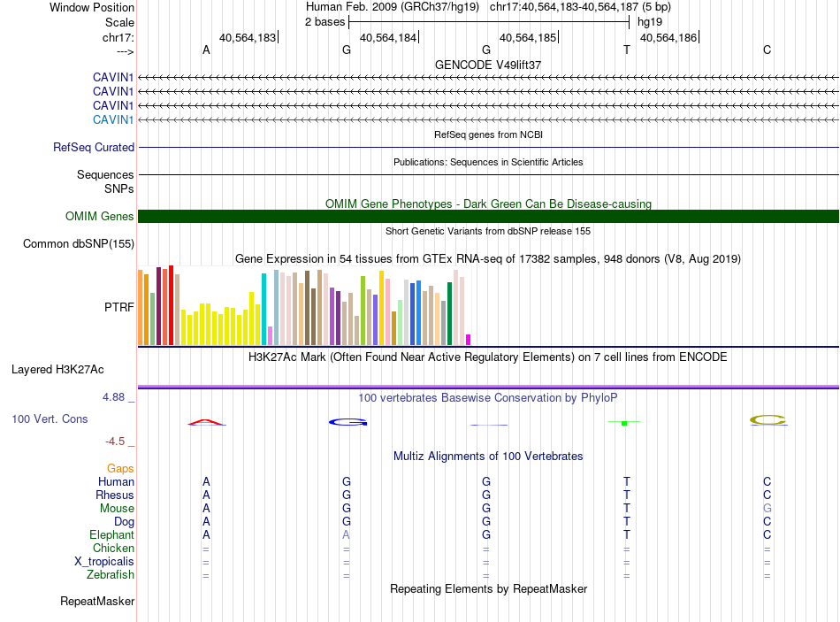840x622 pixels.
Task: Click the PTRF gene expression label
Action: [119, 307]
